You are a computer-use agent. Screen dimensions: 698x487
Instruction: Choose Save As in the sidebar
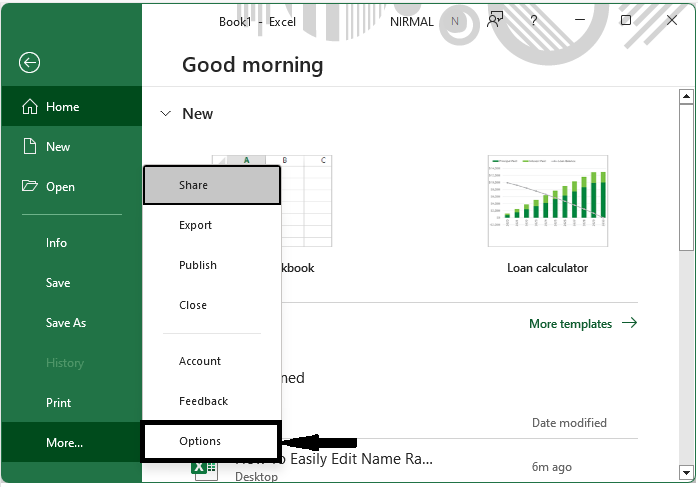tap(72, 323)
